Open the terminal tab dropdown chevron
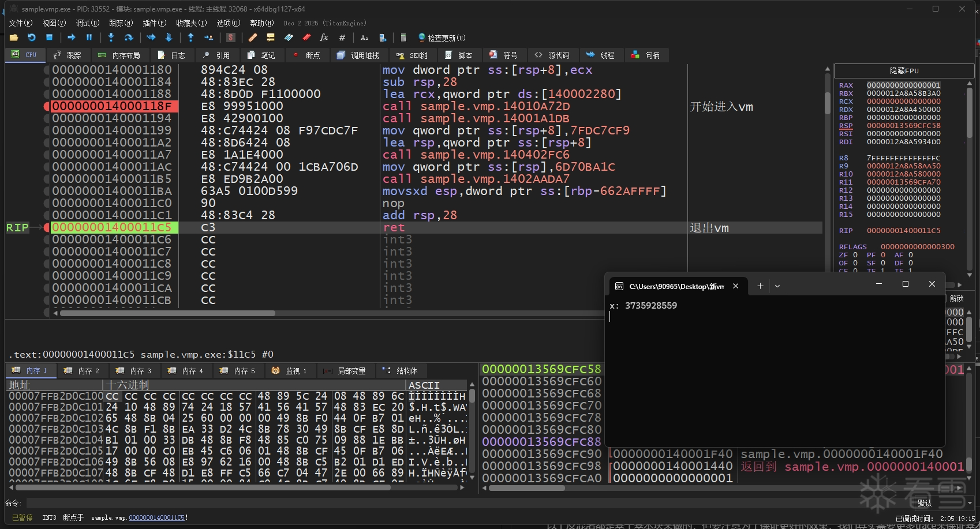The width and height of the screenshot is (980, 529). point(777,286)
